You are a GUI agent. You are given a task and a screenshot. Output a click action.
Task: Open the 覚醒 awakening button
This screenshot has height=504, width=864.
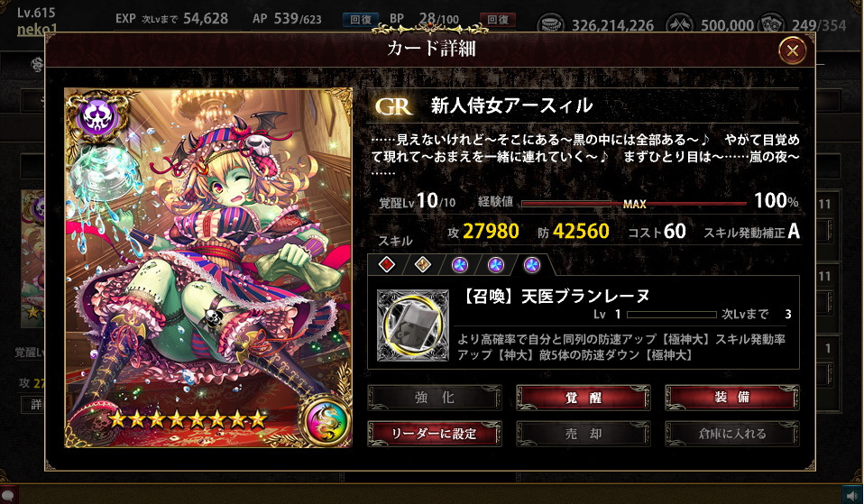[x=584, y=397]
